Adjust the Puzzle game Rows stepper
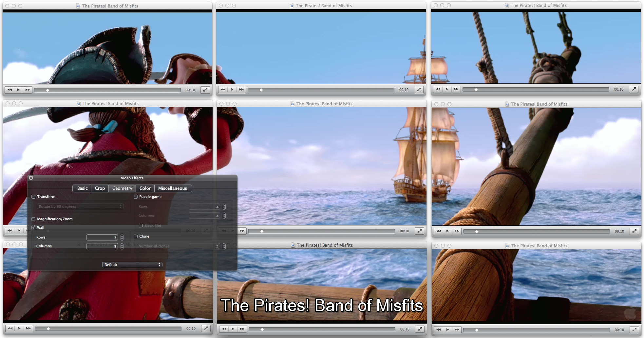This screenshot has width=644, height=338. 224,207
